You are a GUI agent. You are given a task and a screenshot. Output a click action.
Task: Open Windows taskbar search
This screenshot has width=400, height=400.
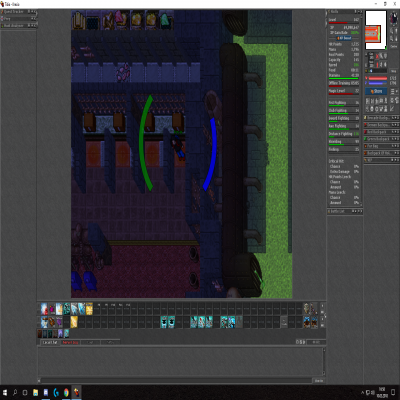click(15, 392)
